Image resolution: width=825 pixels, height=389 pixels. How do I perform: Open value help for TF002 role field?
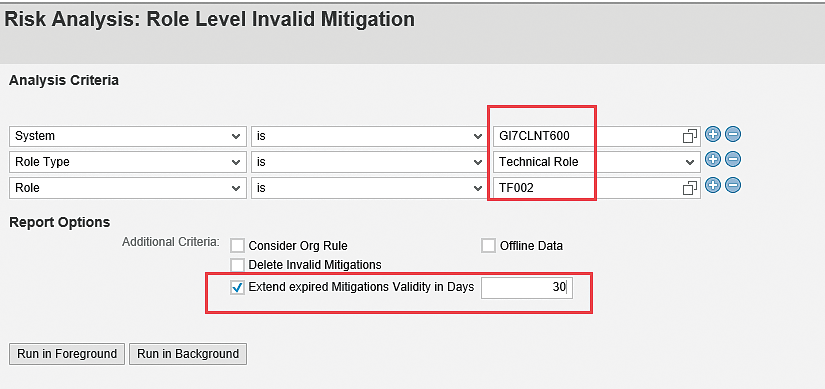click(x=689, y=188)
